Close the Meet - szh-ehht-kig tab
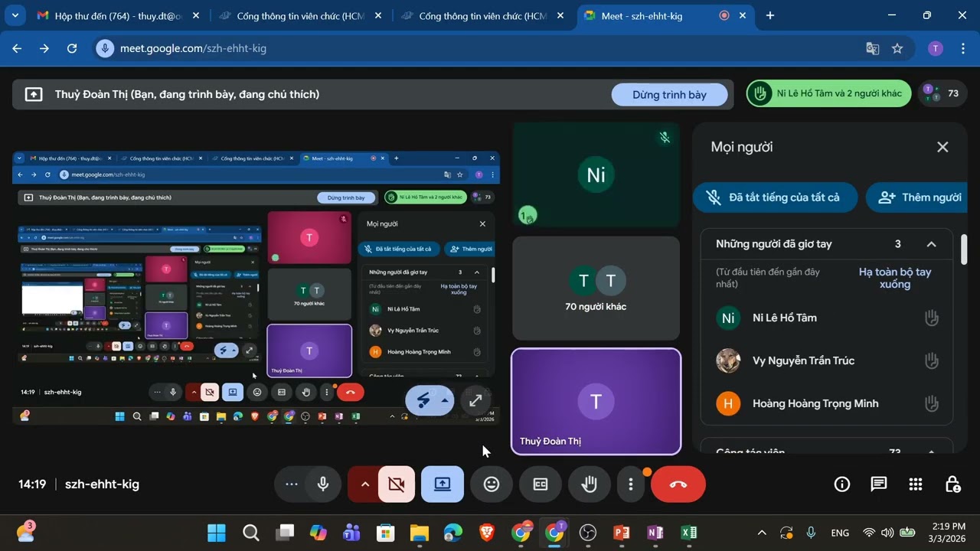The width and height of the screenshot is (980, 551). pyautogui.click(x=742, y=15)
